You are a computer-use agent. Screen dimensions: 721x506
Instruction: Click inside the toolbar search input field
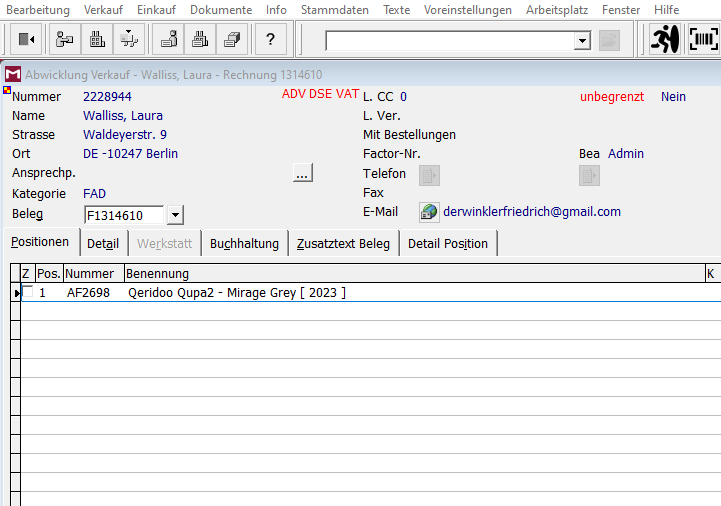coord(450,41)
